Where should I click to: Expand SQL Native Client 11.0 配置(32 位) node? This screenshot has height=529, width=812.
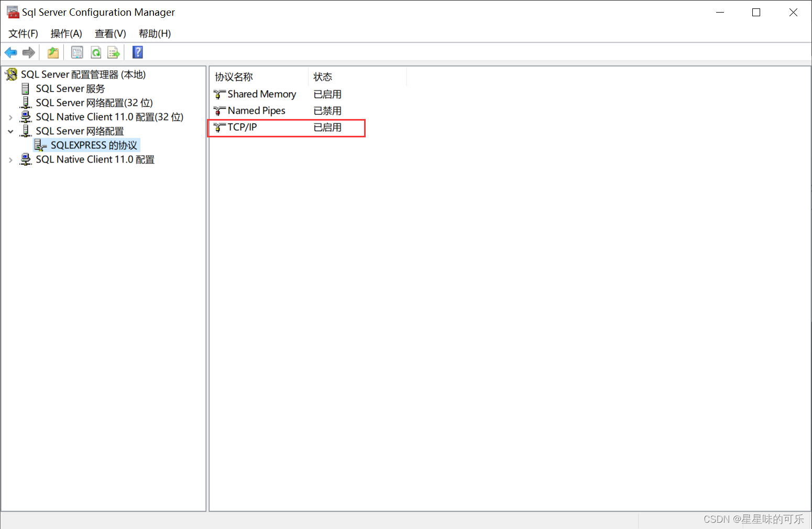pos(10,117)
